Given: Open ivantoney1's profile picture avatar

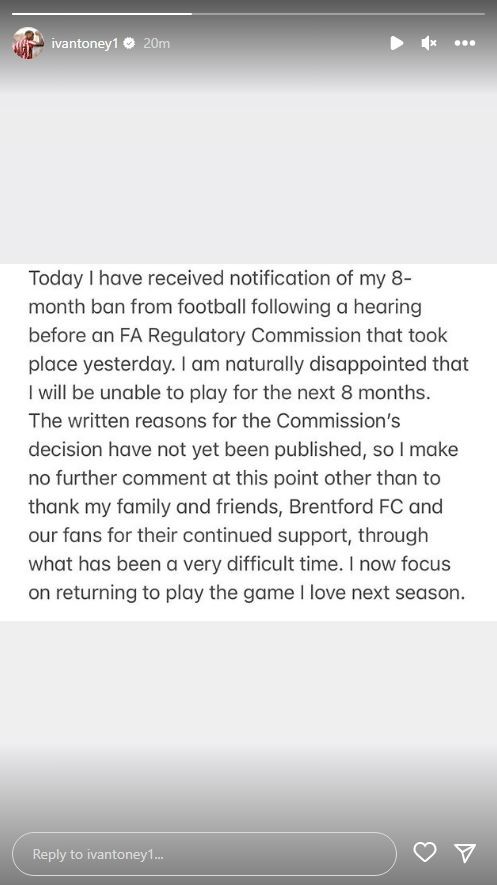Looking at the screenshot, I should pos(28,43).
